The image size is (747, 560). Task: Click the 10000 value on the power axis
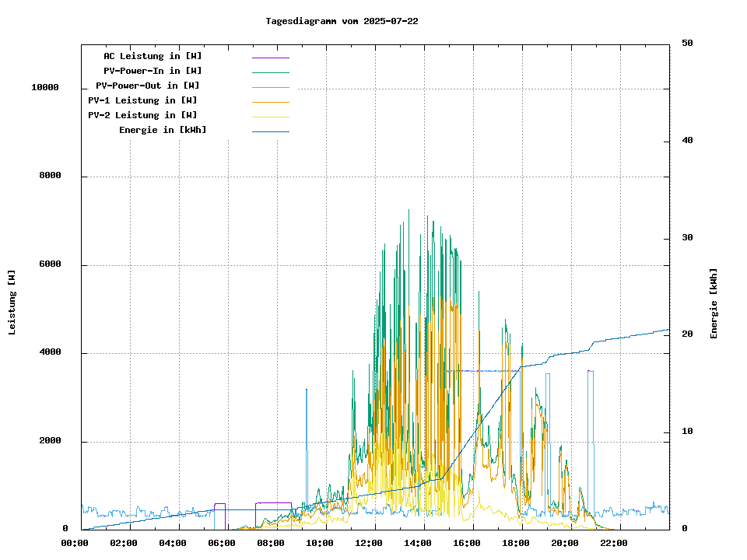45,88
